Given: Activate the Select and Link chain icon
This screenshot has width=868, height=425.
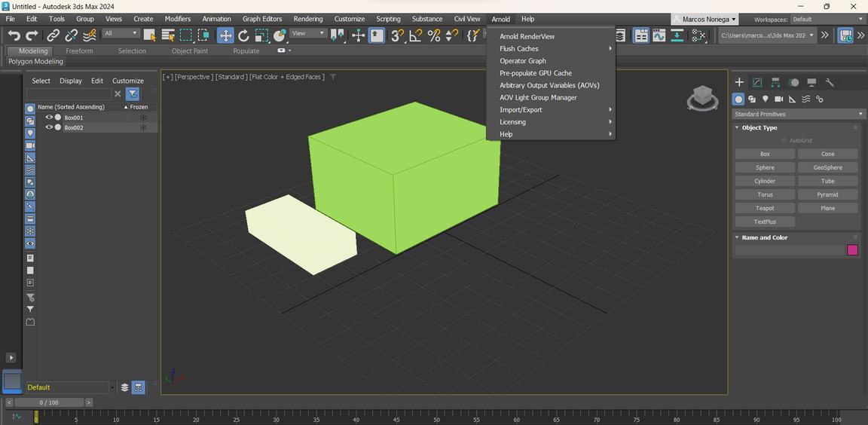Looking at the screenshot, I should tap(53, 35).
